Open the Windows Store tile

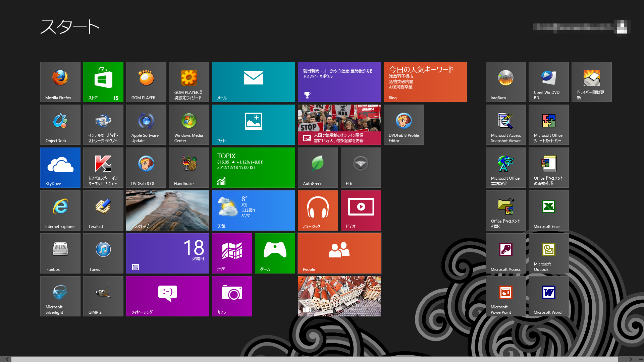(103, 81)
